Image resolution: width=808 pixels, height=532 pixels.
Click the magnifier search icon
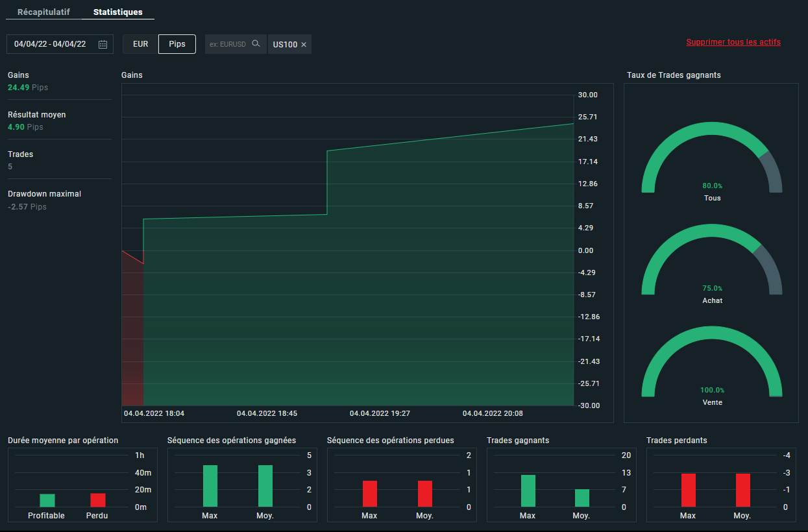click(x=256, y=44)
